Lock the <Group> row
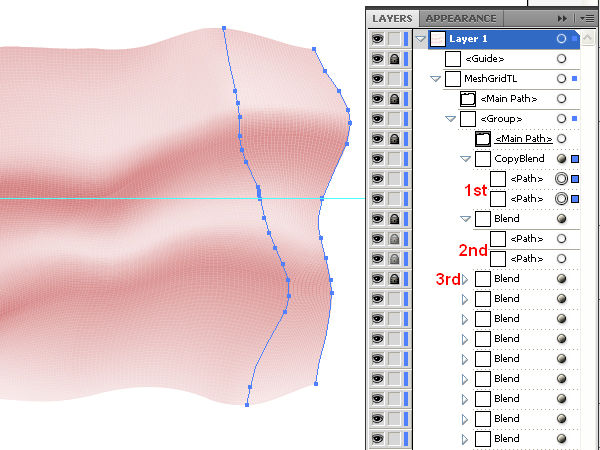The image size is (600, 450). click(x=394, y=119)
